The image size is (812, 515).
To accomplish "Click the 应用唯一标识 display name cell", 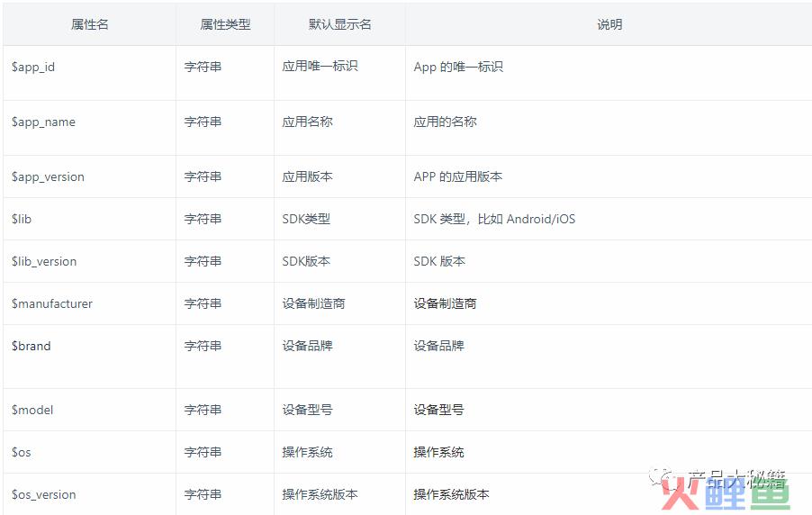I will (320, 66).
